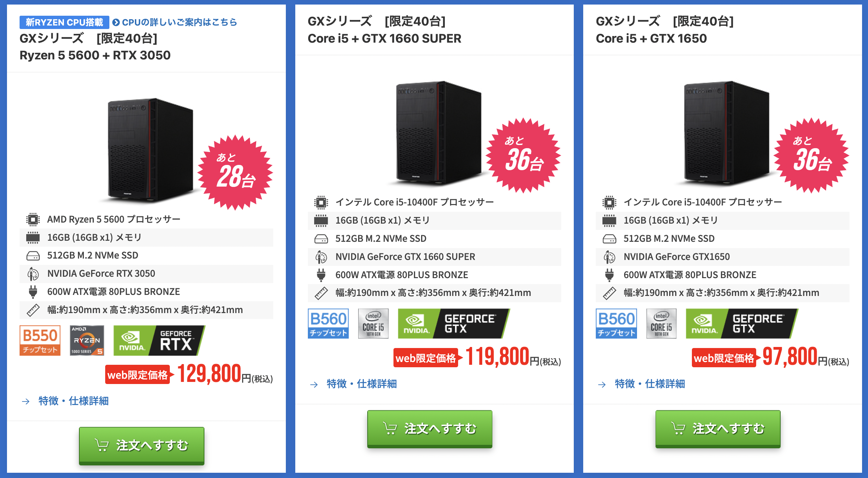Image resolution: width=868 pixels, height=478 pixels.
Task: Open specs details link for Ryzen 5 5600 model
Action: pos(73,401)
